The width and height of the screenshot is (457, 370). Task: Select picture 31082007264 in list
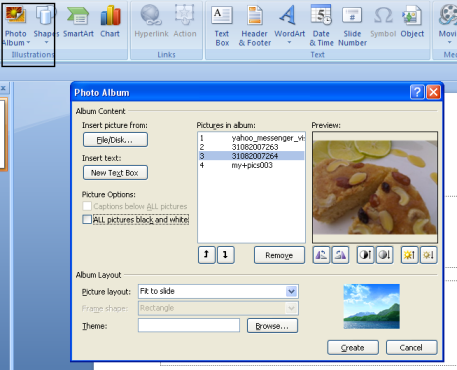click(251, 156)
